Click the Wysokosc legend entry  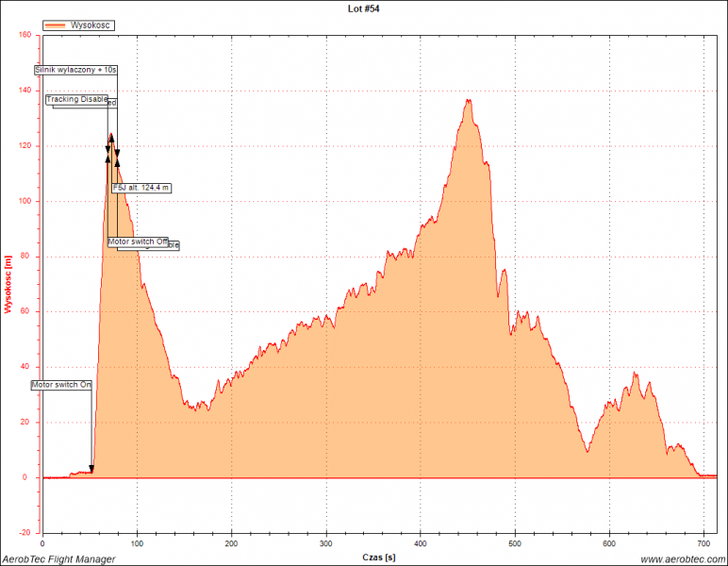(x=91, y=25)
